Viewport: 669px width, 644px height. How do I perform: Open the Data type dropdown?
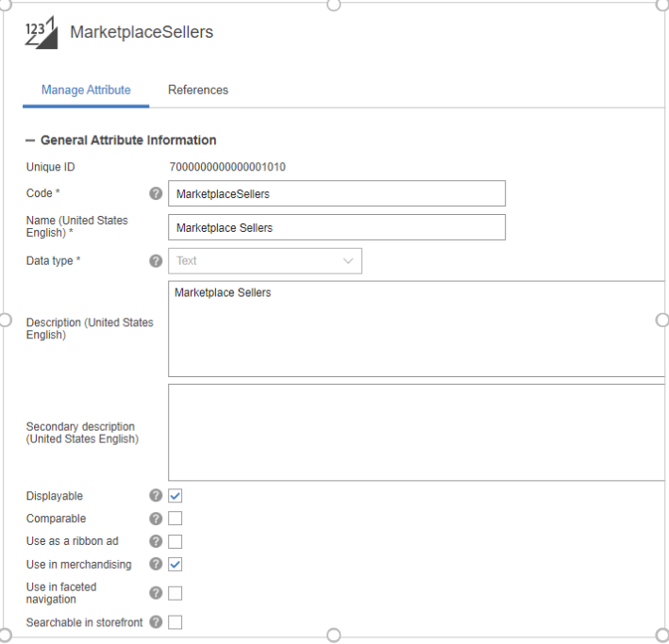click(264, 261)
